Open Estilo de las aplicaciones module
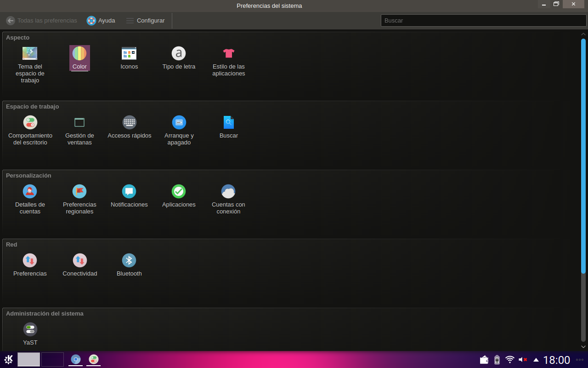The image size is (588, 368). 228,61
